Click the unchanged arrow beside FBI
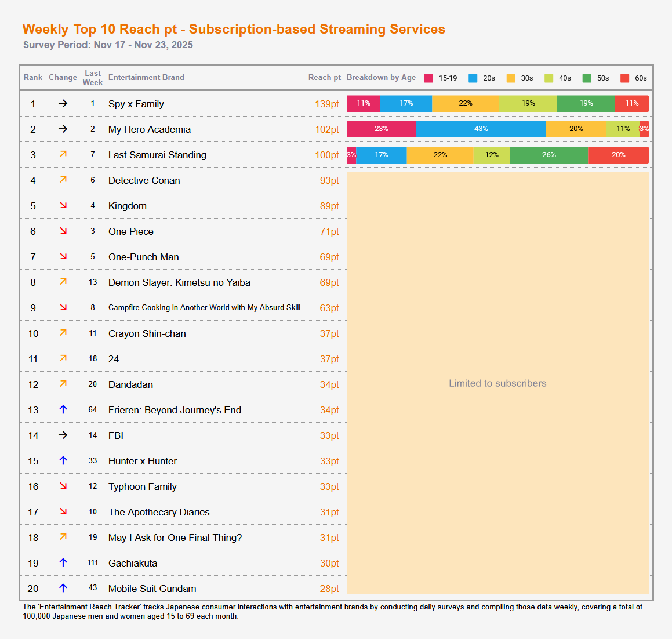Screen dimensions: 672x639 pos(63,435)
